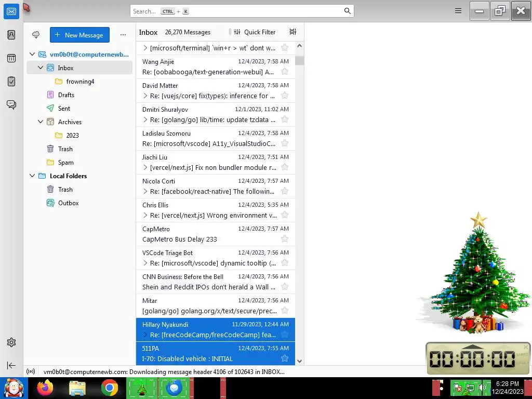
Task: Open the account Trash folder
Action: [79, 149]
